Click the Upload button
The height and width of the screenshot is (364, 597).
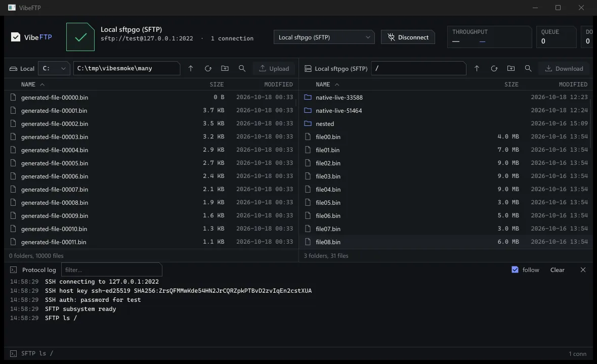(274, 68)
